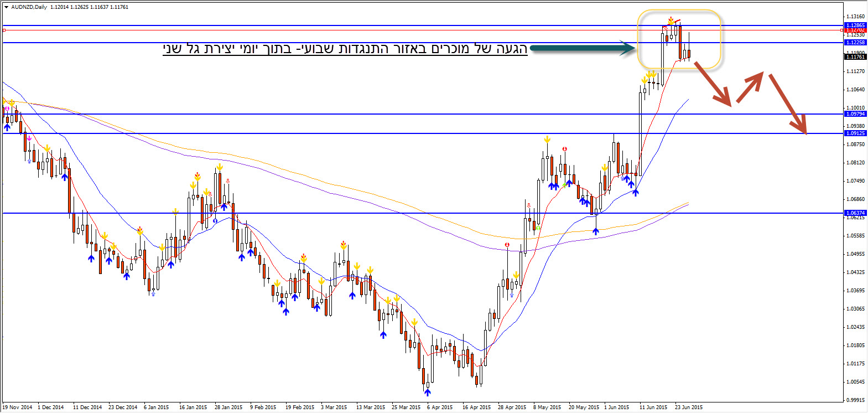The width and height of the screenshot is (868, 413).
Task: Click the 1.02435 value on price axis
Action: pos(855,327)
